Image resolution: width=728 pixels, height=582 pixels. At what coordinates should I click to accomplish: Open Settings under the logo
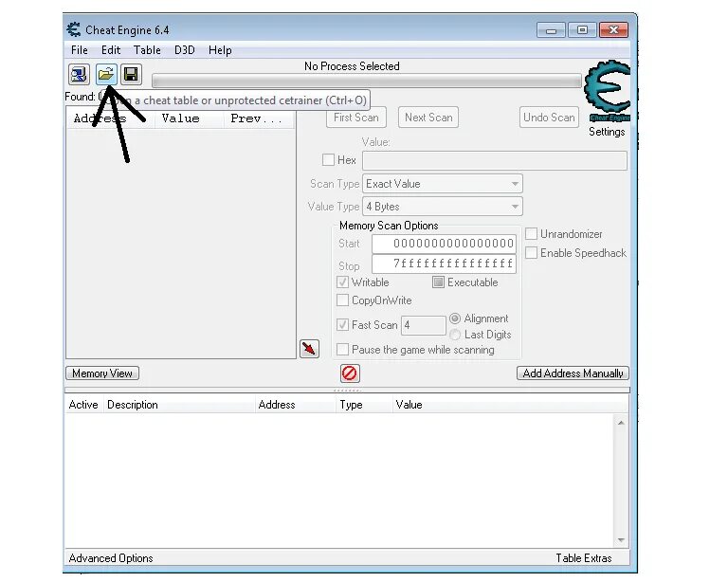click(x=607, y=132)
